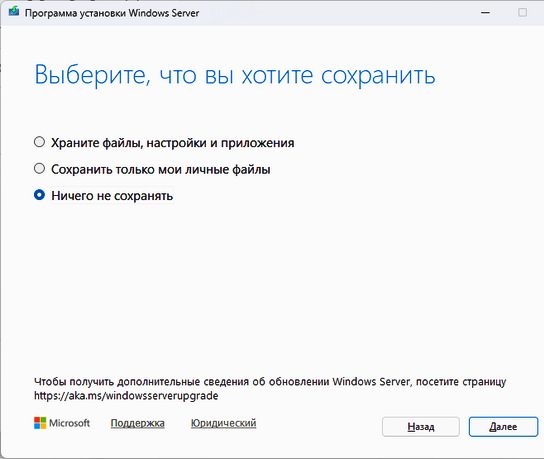Select 'Сохранить только мои личные файлы' radio button

click(x=40, y=169)
